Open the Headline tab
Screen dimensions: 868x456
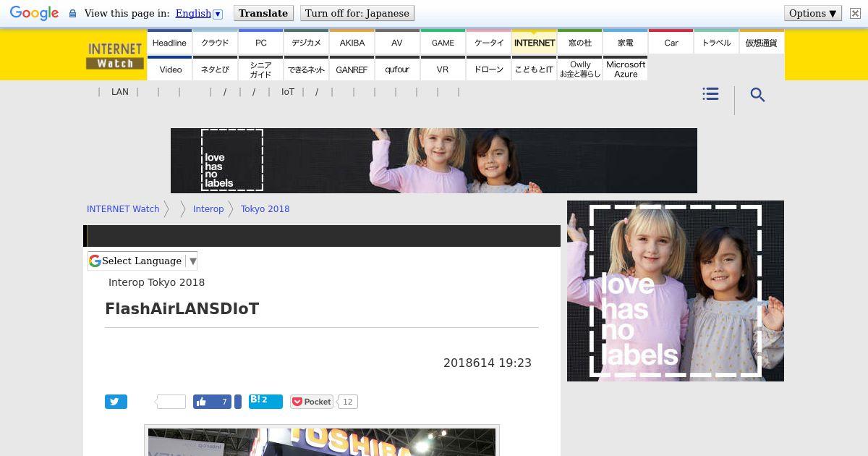click(169, 42)
